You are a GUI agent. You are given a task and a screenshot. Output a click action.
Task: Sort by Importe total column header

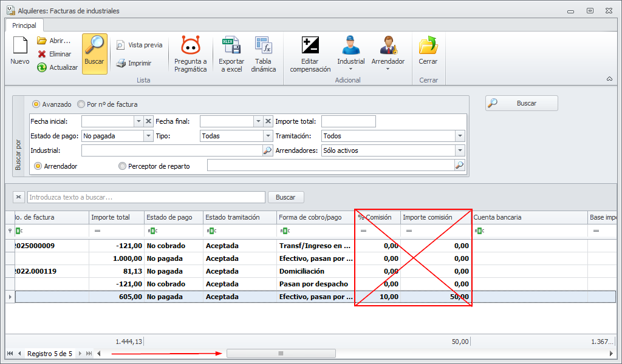click(x=117, y=217)
